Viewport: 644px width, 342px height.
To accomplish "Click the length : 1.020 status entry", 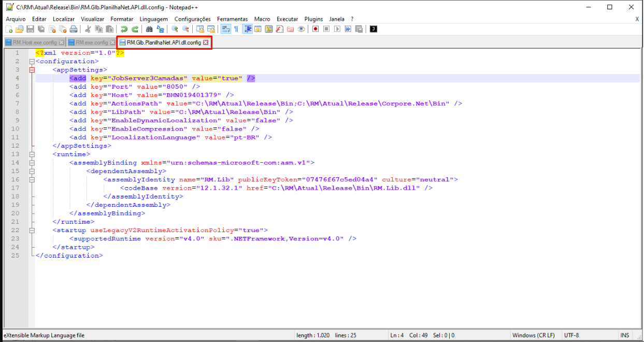I will pyautogui.click(x=313, y=335).
